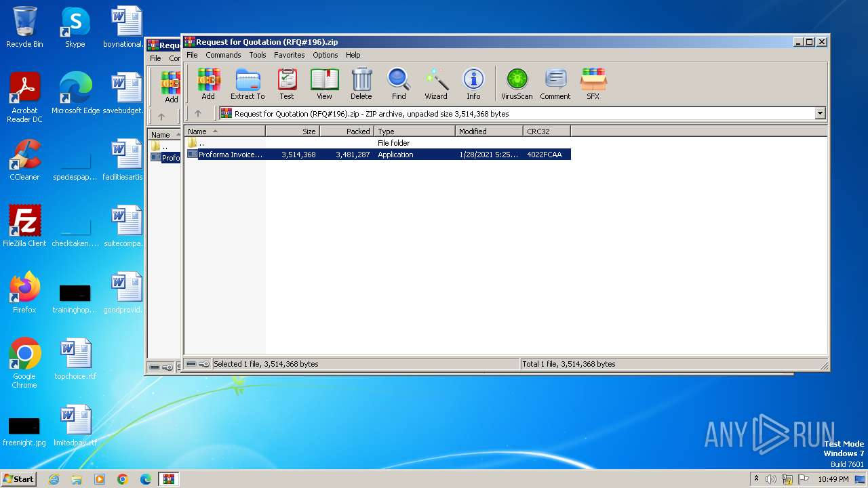Open the Commands menu
This screenshot has width=868, height=488.
coord(223,55)
